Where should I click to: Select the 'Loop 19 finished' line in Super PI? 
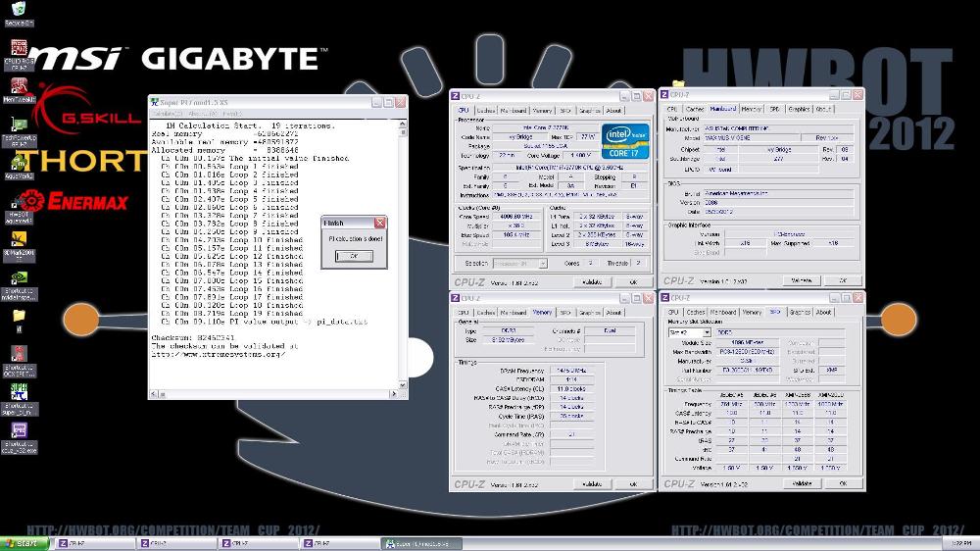click(x=232, y=314)
